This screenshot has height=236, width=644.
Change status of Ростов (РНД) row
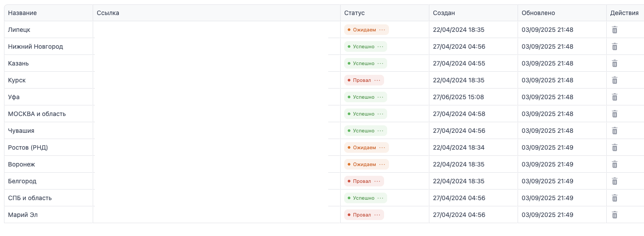click(382, 147)
